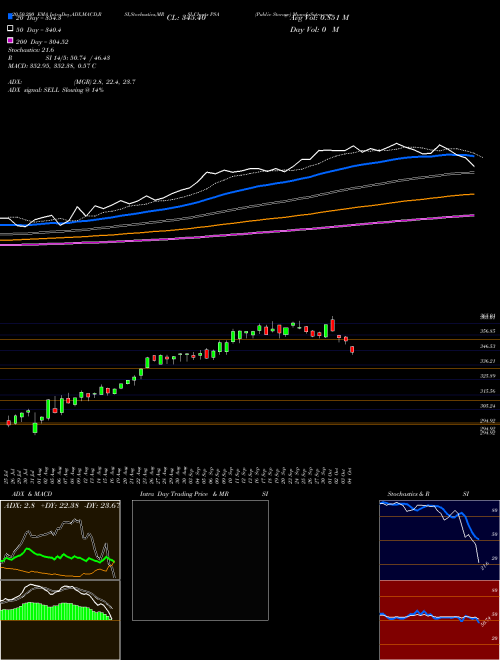Click the 336.21 price axis label
500x660 pixels.
tap(488, 361)
